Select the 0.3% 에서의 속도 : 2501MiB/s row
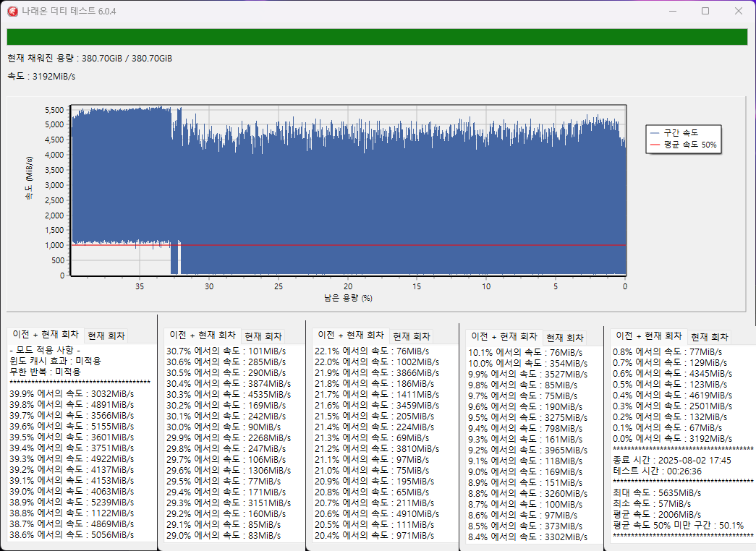This screenshot has width=756, height=551. point(673,406)
